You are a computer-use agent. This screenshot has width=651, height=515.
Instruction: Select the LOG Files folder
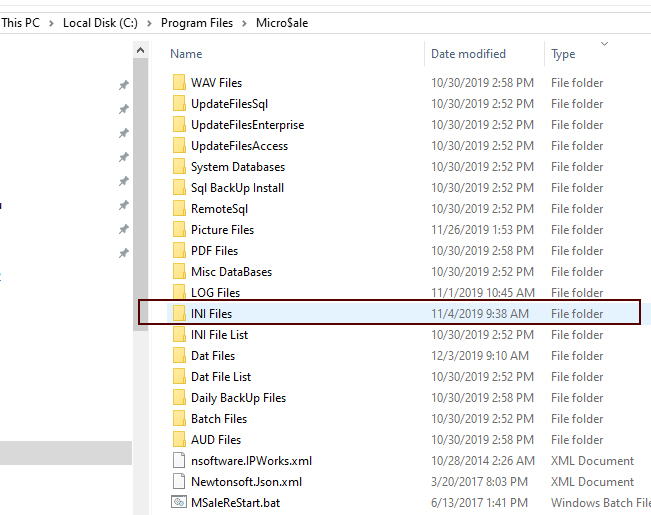[x=215, y=293]
